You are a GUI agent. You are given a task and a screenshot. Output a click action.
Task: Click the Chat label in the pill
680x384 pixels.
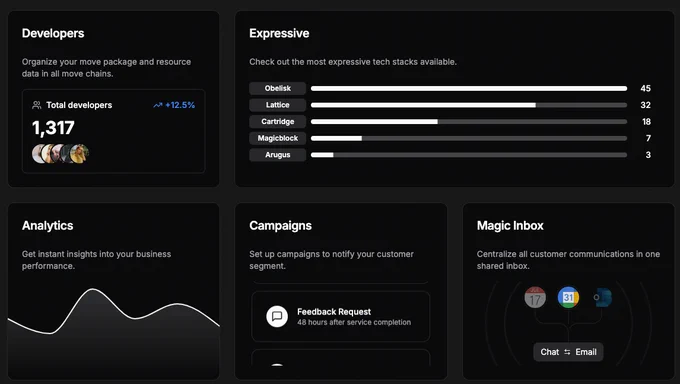549,352
